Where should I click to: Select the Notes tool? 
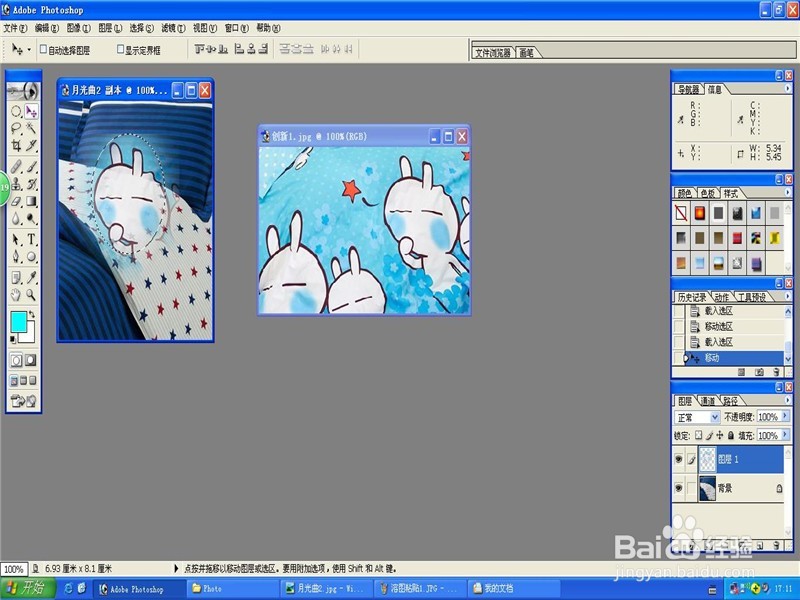tap(16, 277)
